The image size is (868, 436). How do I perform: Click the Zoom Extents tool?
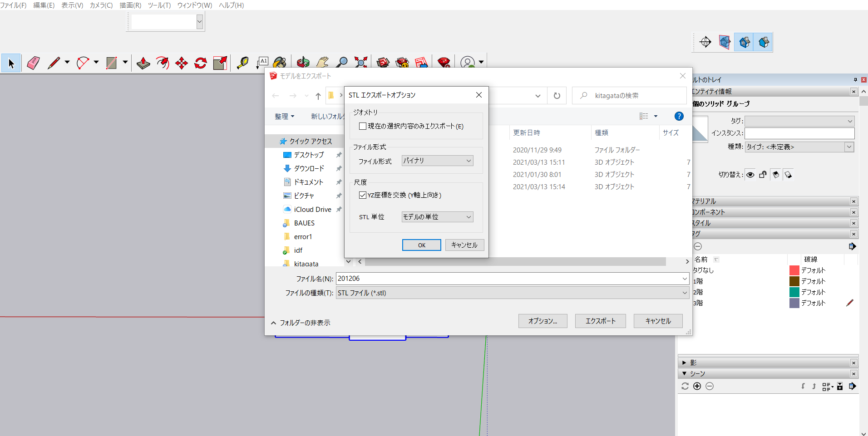point(361,63)
